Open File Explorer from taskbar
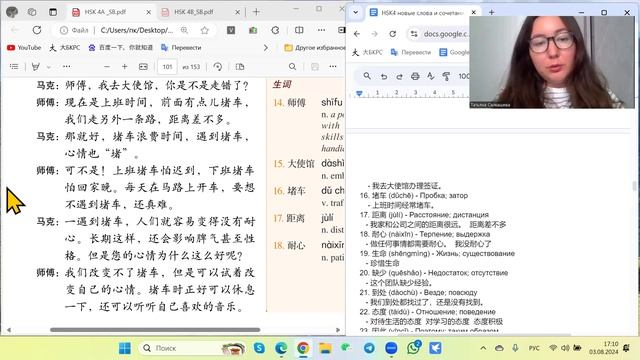This screenshot has height=360, width=640. point(325,348)
